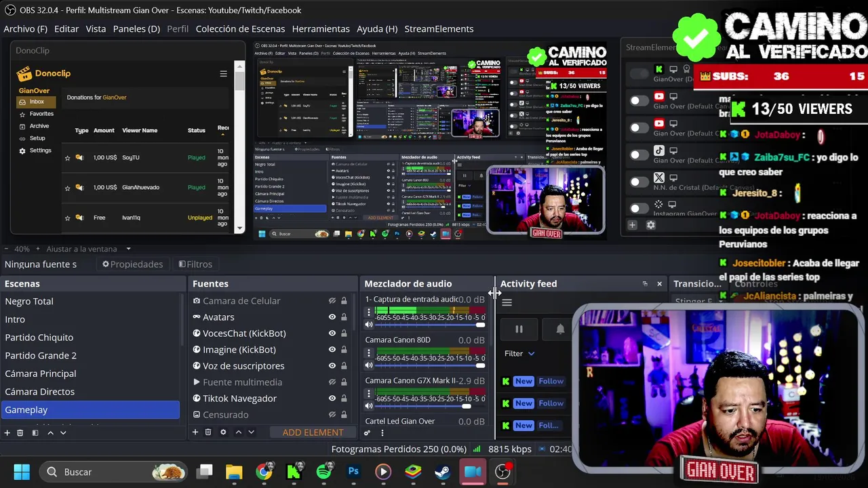Viewport: 868px width, 488px height.
Task: Hide the VocesChat (KickBot) source
Action: pyautogui.click(x=332, y=333)
